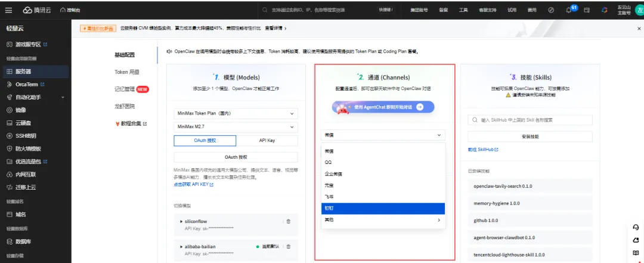The height and width of the screenshot is (263, 644).
Task: Click the headset support icon at right edge
Action: pos(636,227)
